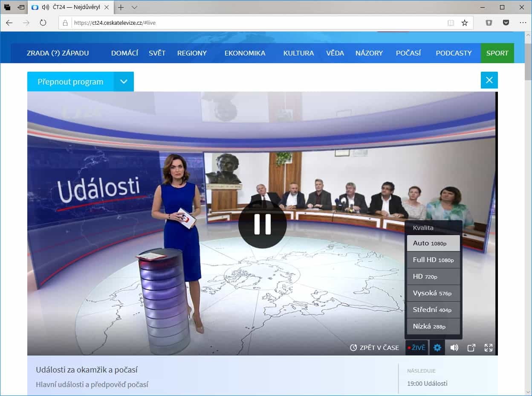Expand the Přepnout program channel list

[x=124, y=81]
